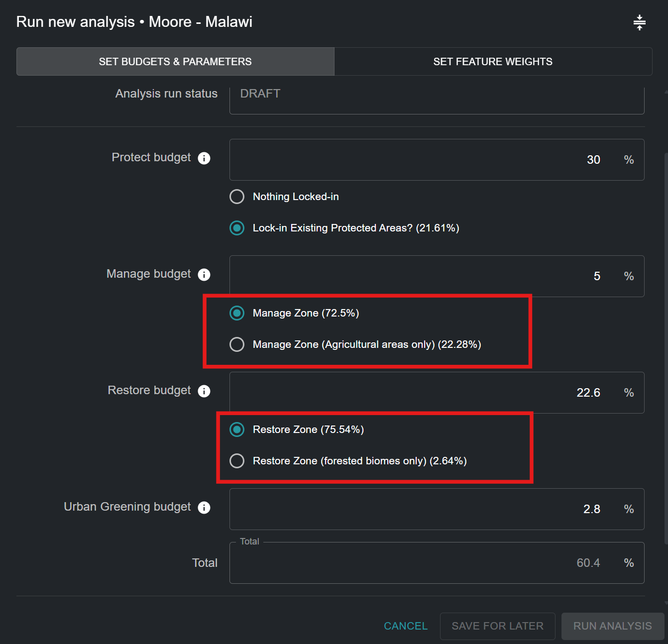Image resolution: width=668 pixels, height=644 pixels.
Task: Focus the Restore budget input showing 22.6
Action: (x=423, y=393)
